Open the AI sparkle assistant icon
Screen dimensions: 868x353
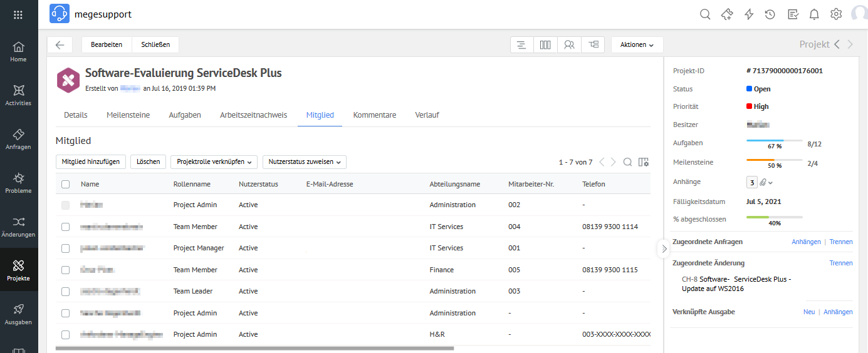727,14
